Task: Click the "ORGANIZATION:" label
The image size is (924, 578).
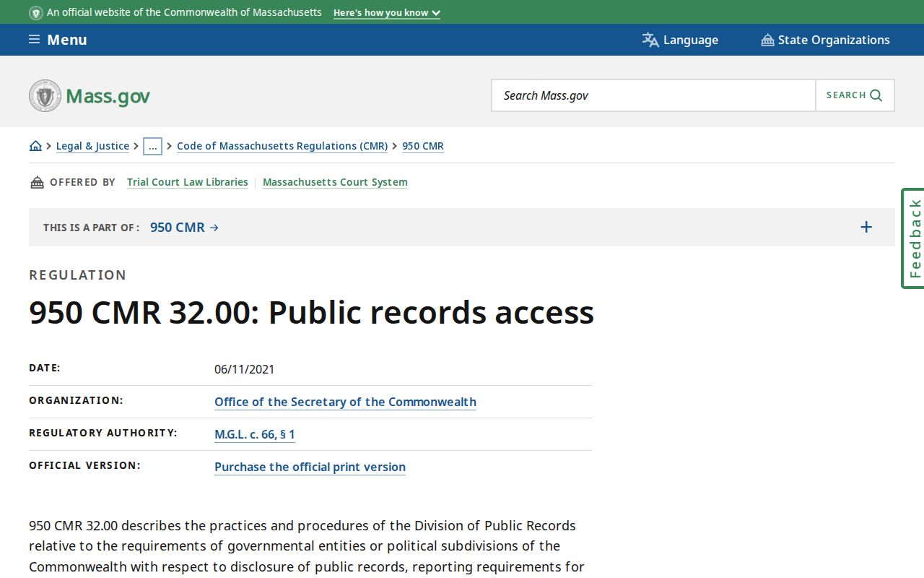Action: [76, 400]
